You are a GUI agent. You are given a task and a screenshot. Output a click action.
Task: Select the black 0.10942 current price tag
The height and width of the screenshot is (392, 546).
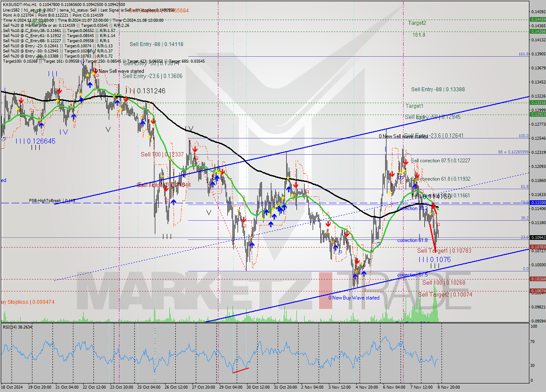click(x=537, y=237)
